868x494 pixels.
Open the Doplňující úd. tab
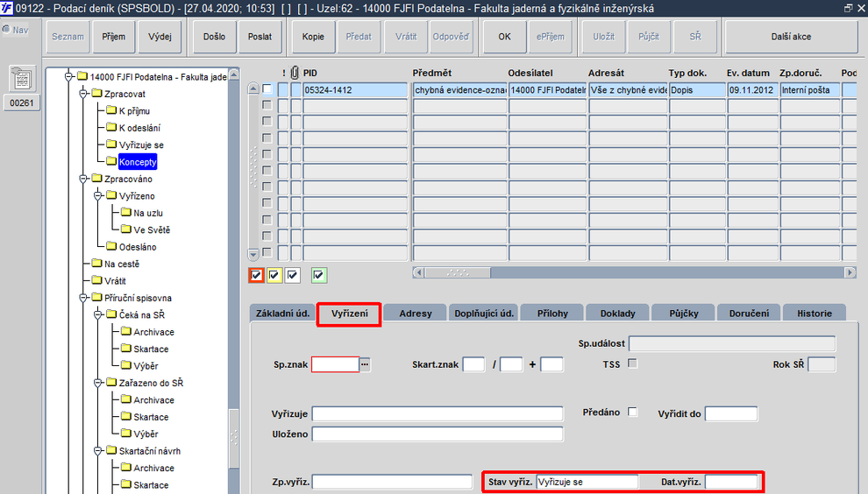pos(484,313)
